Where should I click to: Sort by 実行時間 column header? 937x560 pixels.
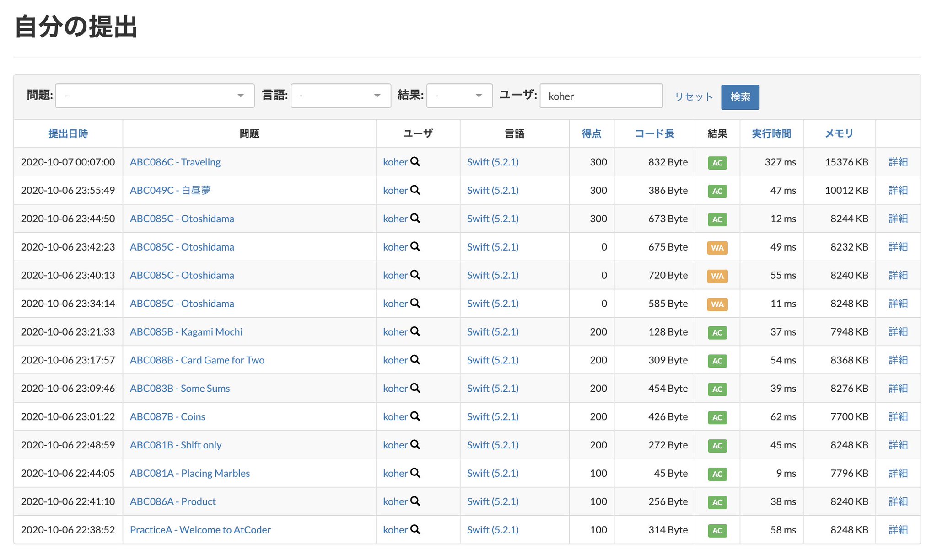pos(771,134)
